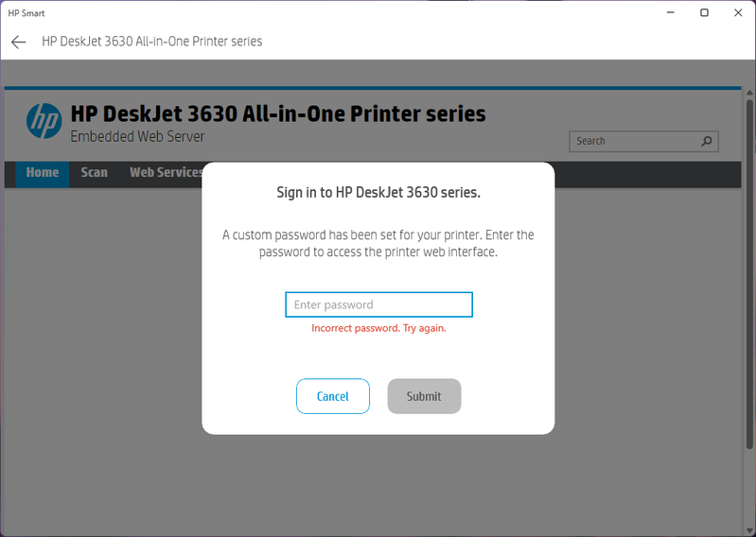Click the scrollbar down arrow
This screenshot has height=537, width=756.
click(749, 528)
